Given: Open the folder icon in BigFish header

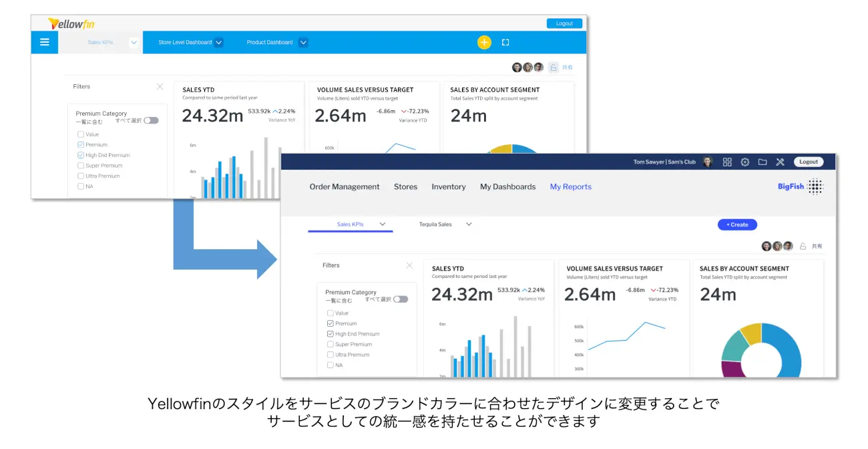Looking at the screenshot, I should [763, 162].
